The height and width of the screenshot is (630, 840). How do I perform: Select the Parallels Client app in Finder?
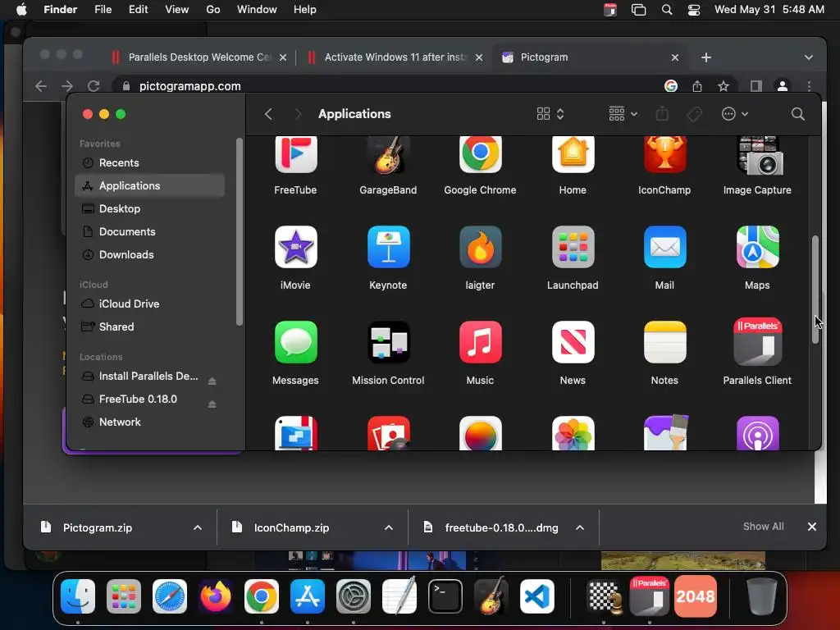(x=757, y=342)
